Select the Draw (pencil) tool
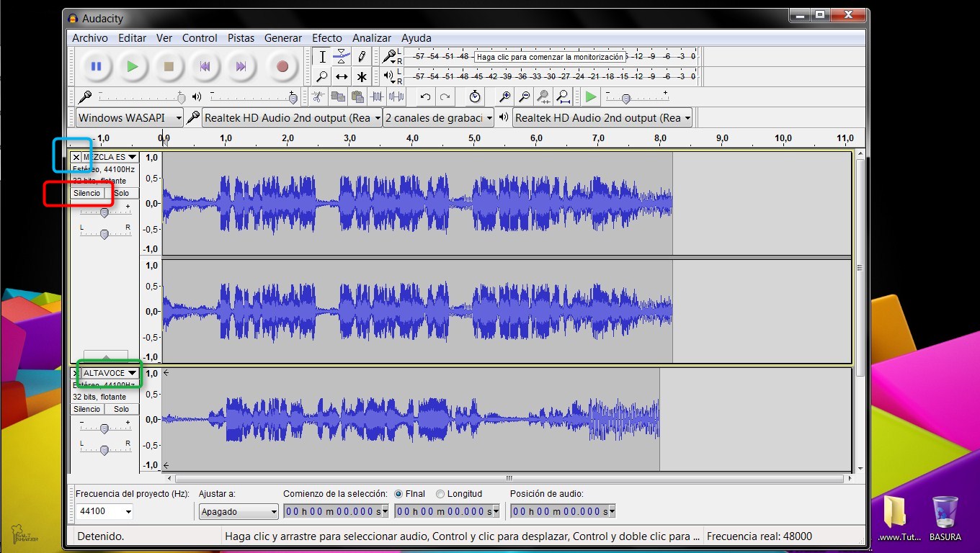Screen dimensions: 980x553 pos(362,57)
